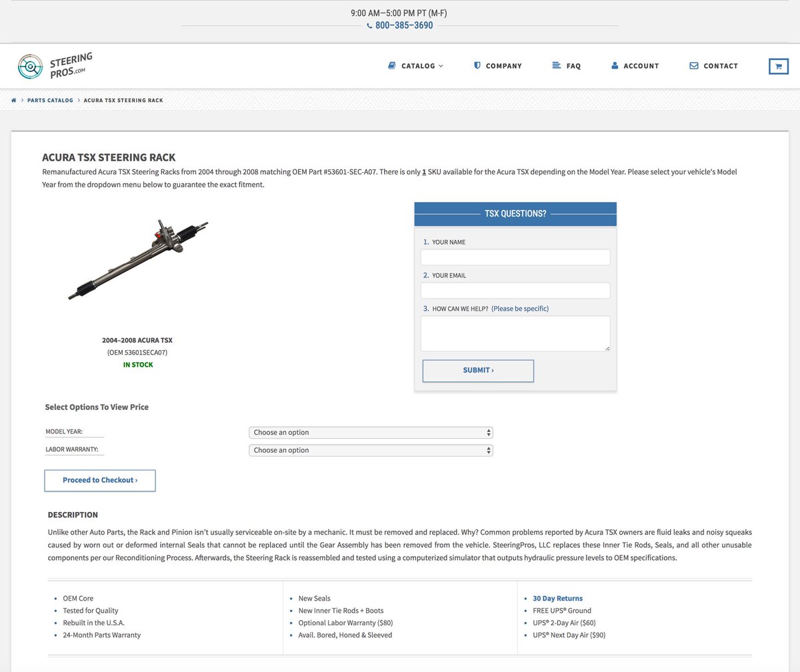Click the contact envelope icon
Screen dimensions: 800x672
[x=694, y=65]
